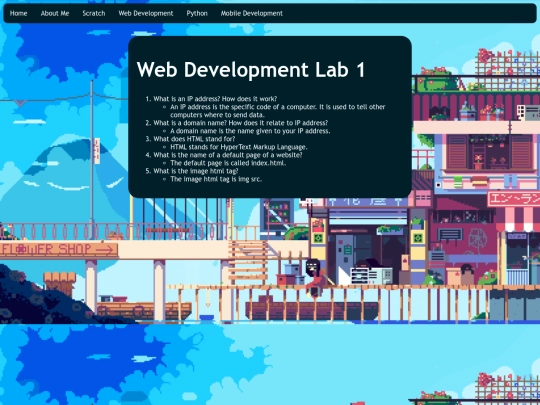Click answer 'The default page is called index.html'
Screen dimensions: 540x405
point(228,163)
